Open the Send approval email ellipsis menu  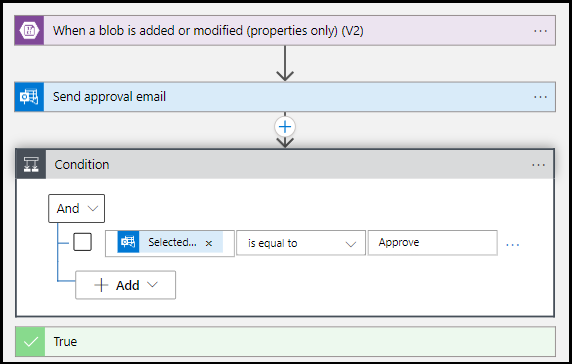(540, 97)
